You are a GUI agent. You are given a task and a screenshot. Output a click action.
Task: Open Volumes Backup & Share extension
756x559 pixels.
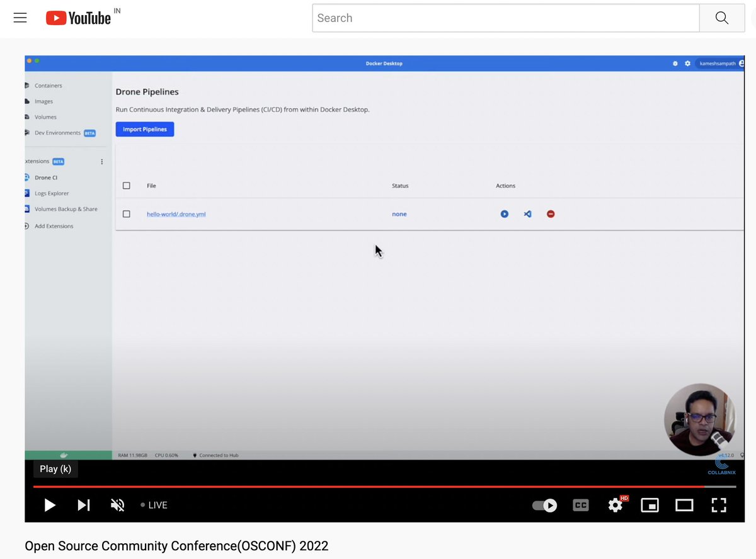66,209
